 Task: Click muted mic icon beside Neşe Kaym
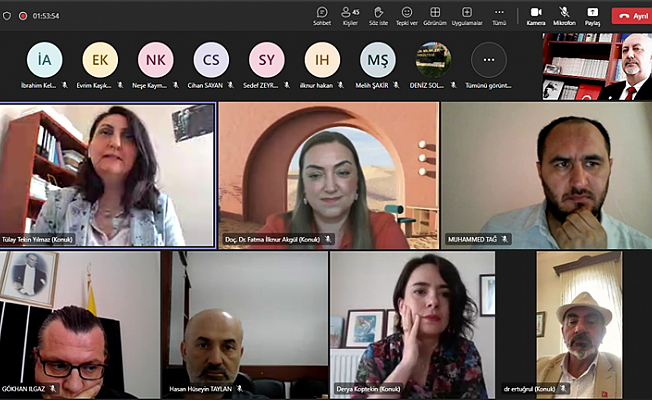click(x=175, y=85)
